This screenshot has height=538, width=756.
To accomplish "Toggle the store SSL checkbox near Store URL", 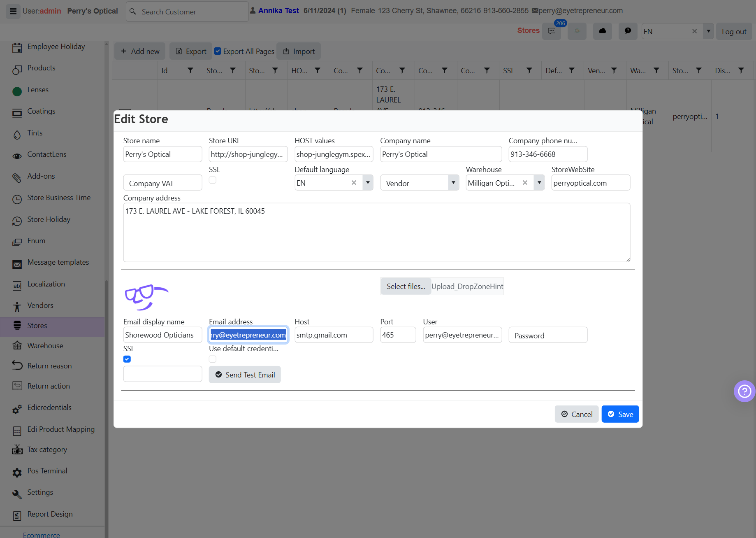I will (213, 180).
